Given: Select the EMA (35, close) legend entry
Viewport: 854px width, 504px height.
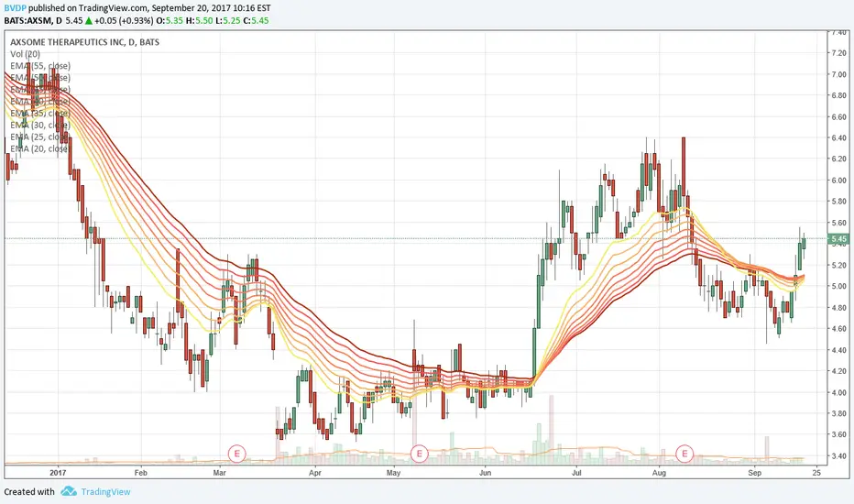Looking at the screenshot, I should pyautogui.click(x=40, y=114).
